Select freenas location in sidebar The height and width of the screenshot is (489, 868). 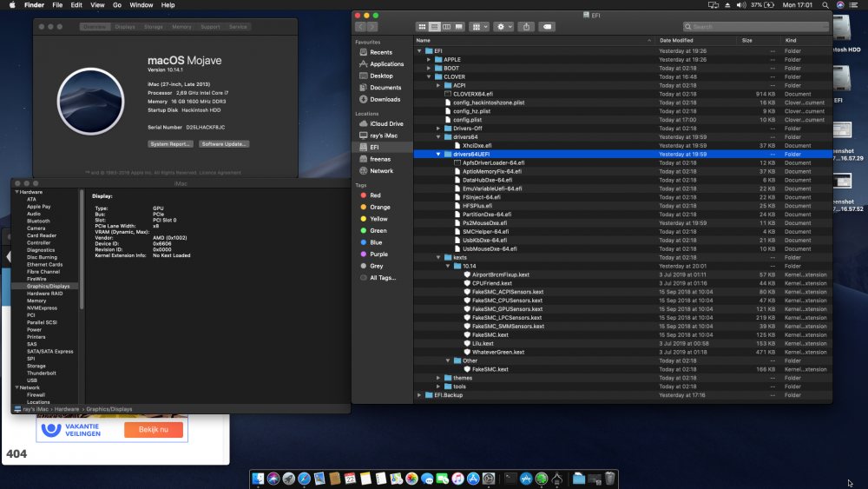pyautogui.click(x=380, y=160)
